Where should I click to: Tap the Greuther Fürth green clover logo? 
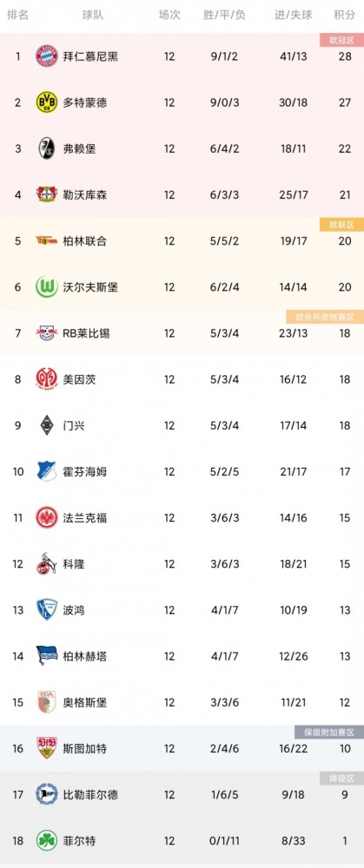click(x=47, y=841)
